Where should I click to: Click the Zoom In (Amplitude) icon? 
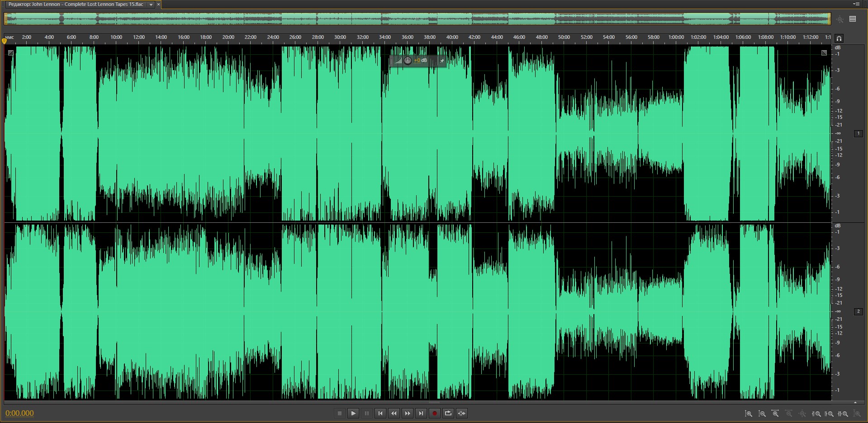click(749, 414)
